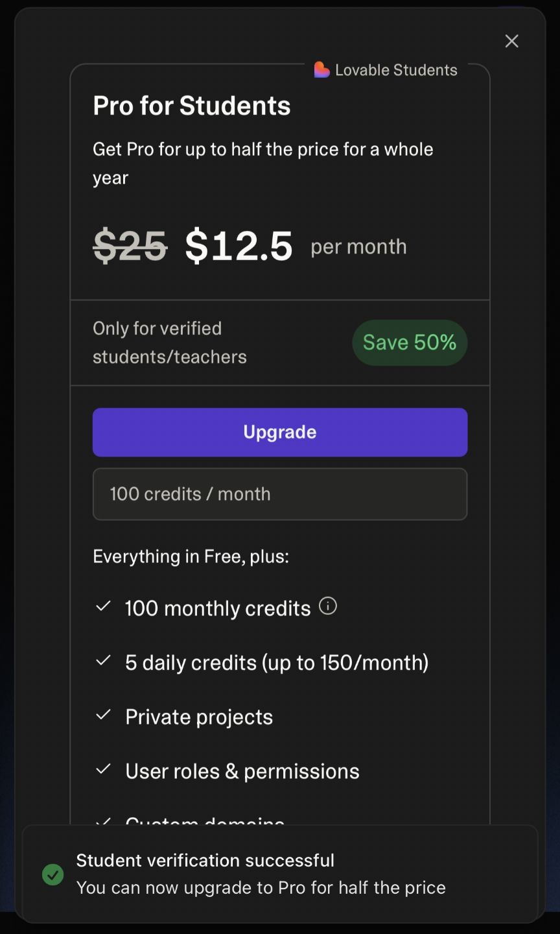
Task: Click checkmark beside Private projects
Action: [x=103, y=715]
